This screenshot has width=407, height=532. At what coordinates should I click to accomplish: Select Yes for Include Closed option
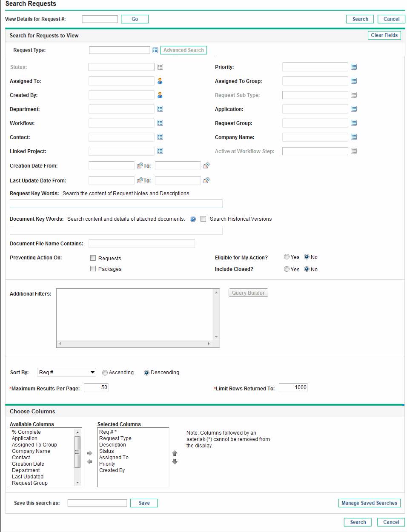(287, 269)
